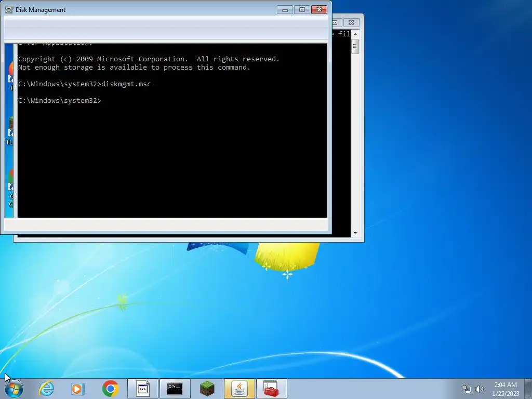Click the last empty C:\Windows\system32> prompt

[60, 101]
